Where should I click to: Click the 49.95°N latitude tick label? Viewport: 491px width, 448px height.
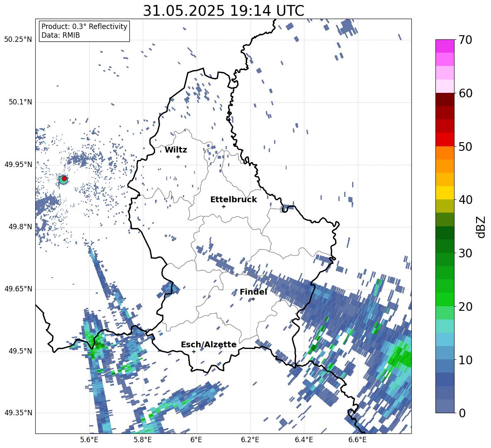[18, 164]
